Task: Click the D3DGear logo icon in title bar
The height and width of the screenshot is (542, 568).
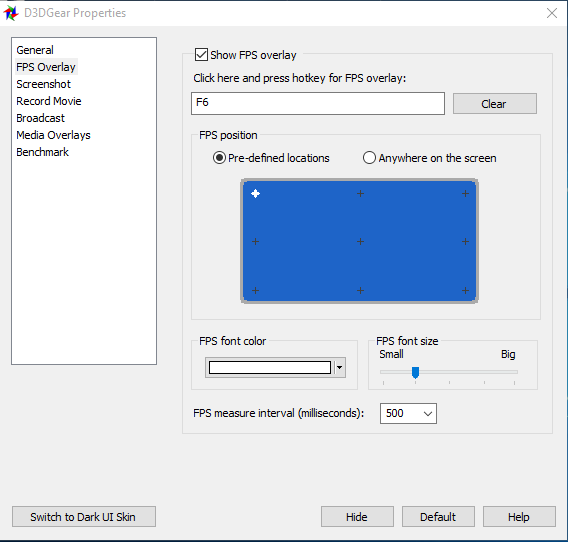Action: pos(11,13)
